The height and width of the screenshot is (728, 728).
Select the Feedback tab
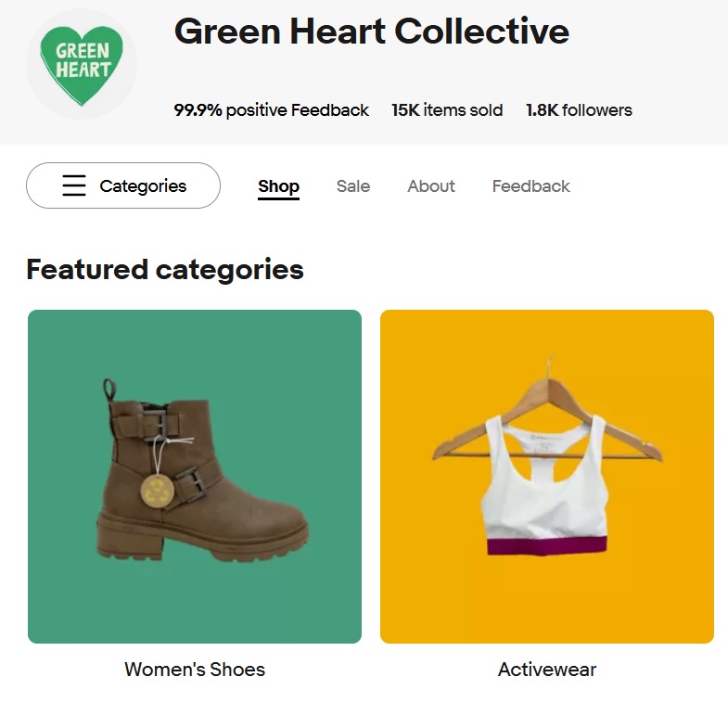click(530, 186)
